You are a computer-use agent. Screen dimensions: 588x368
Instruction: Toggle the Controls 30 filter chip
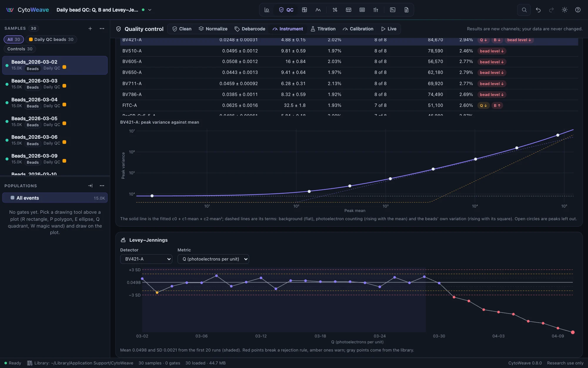[20, 49]
